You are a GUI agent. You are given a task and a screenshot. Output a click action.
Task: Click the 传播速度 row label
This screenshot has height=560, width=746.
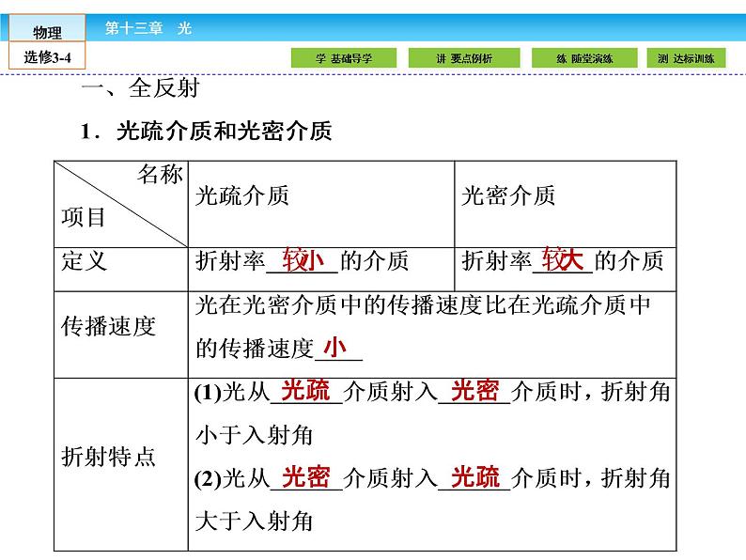[x=108, y=326]
